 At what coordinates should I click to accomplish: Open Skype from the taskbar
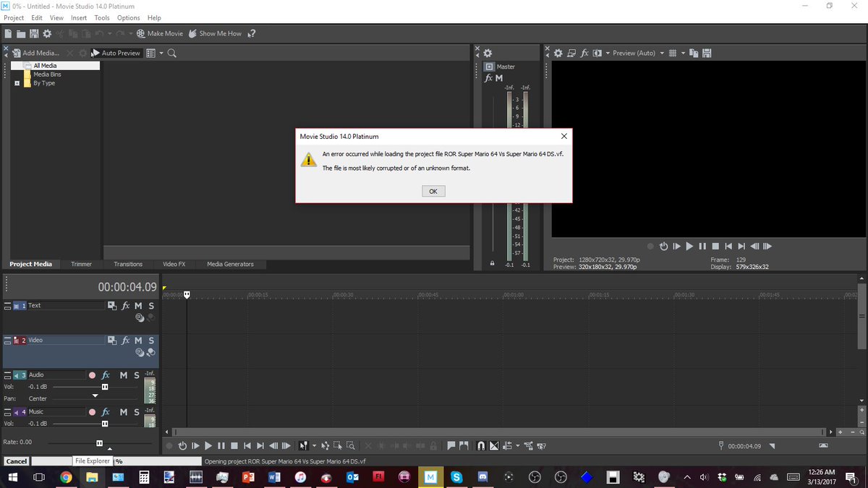(x=456, y=477)
